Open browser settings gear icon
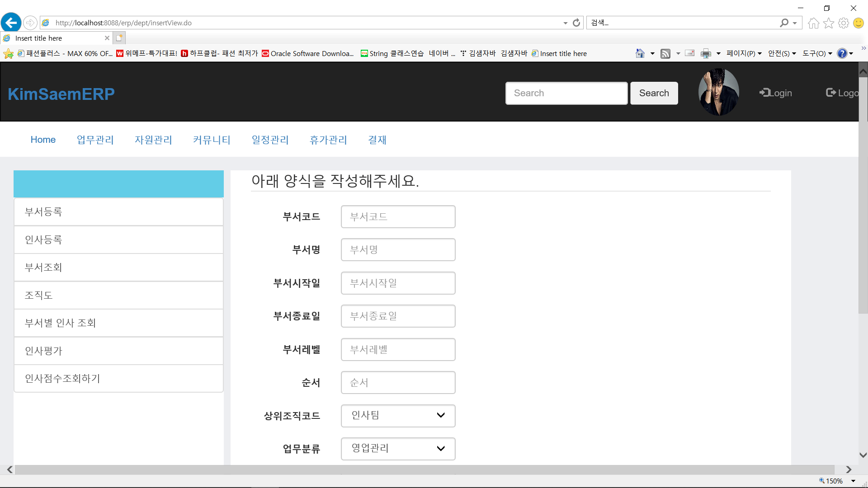868x488 pixels. tap(843, 23)
